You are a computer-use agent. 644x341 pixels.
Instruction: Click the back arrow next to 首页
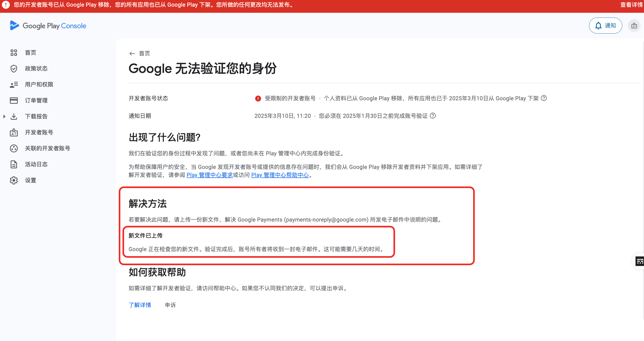pyautogui.click(x=132, y=53)
